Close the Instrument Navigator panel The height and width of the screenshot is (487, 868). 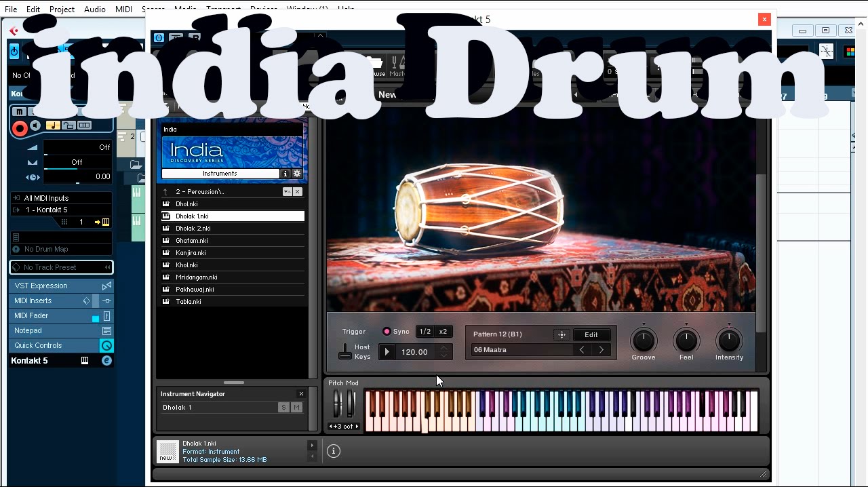tap(301, 394)
